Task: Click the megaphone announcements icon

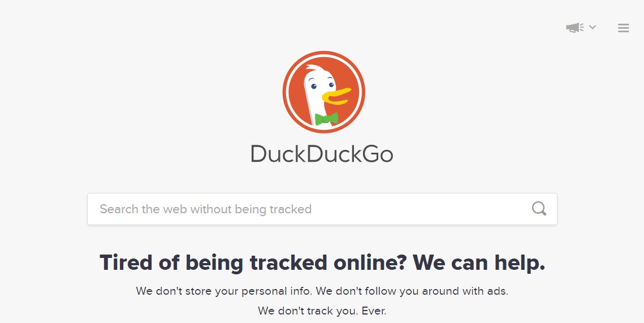Action: (x=574, y=28)
